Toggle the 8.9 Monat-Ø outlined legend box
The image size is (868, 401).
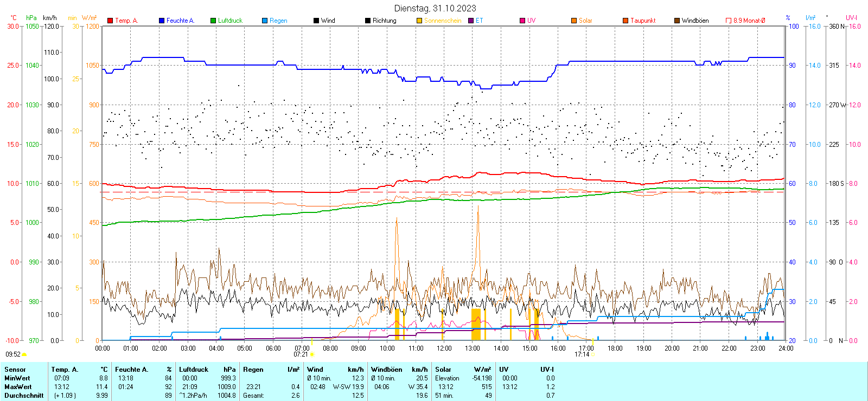pyautogui.click(x=729, y=21)
